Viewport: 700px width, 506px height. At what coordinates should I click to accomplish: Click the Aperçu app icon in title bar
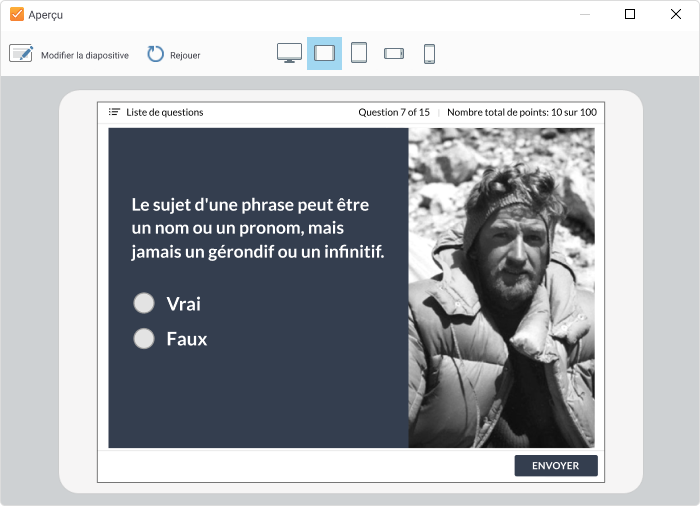(x=17, y=14)
